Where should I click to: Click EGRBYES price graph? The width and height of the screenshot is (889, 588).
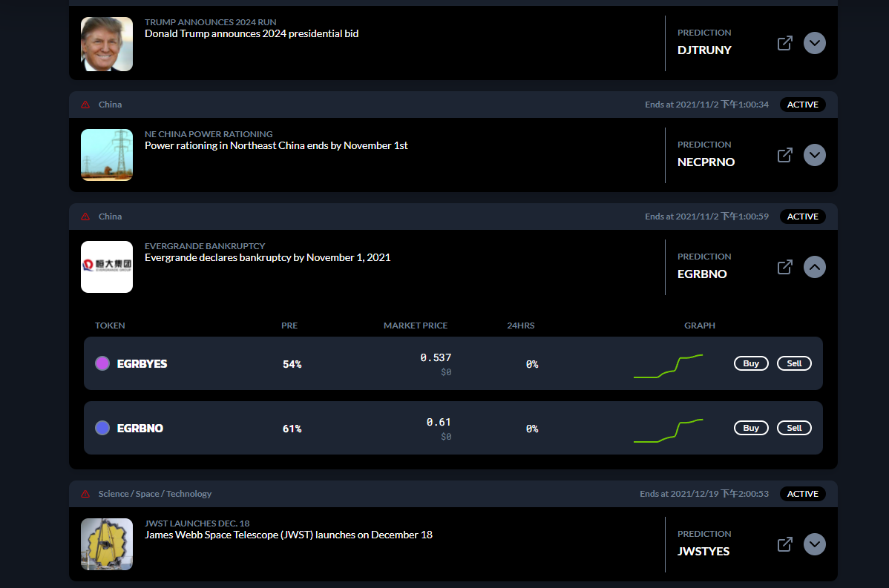(x=669, y=366)
